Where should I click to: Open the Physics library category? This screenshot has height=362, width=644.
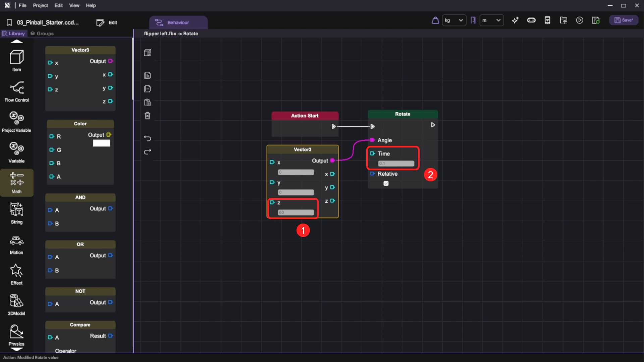click(x=16, y=335)
